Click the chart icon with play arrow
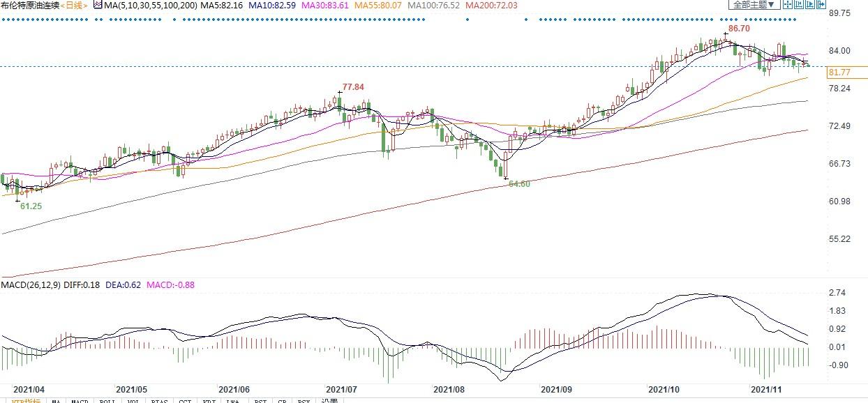 pos(811,4)
